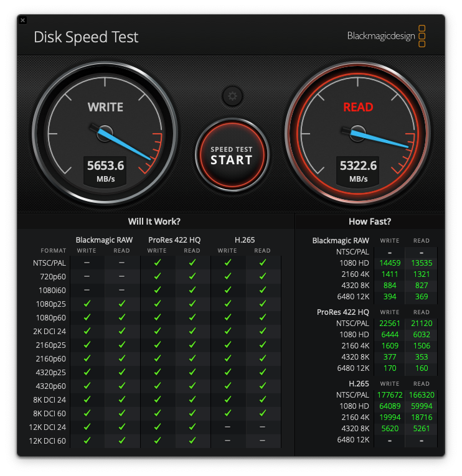Click Blackmagic RAW read checkmark for 12K DCI 60

pyautogui.click(x=122, y=441)
